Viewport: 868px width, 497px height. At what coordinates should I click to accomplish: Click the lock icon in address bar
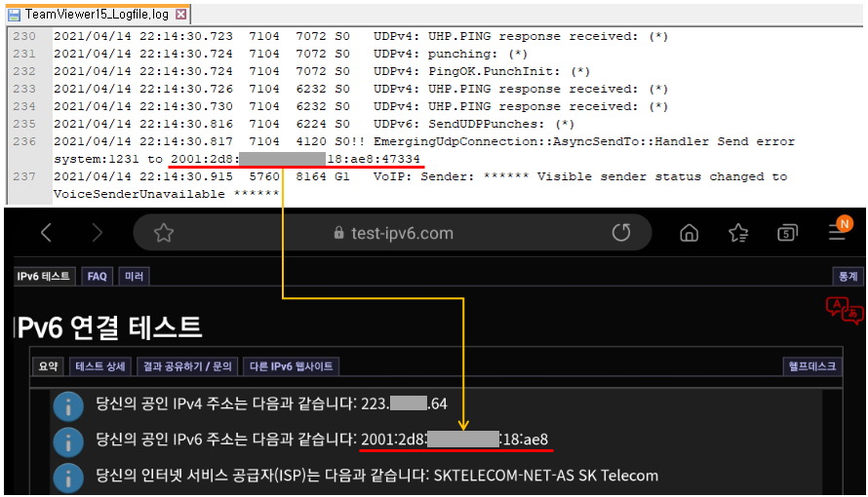click(x=338, y=233)
